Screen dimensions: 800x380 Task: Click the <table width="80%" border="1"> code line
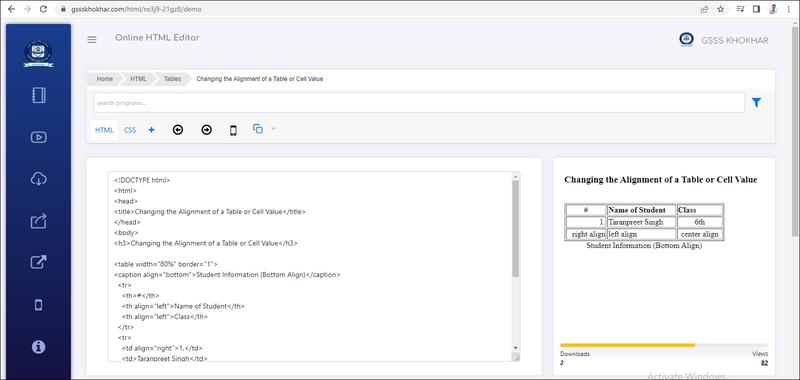click(x=166, y=264)
